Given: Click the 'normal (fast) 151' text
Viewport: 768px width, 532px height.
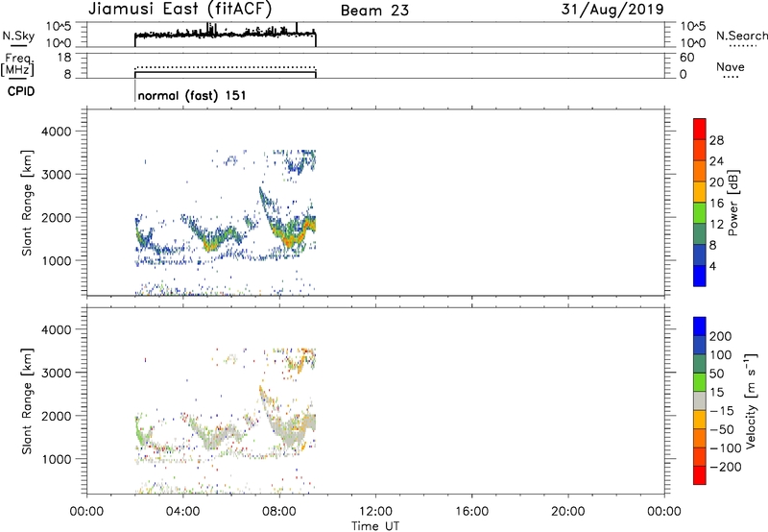Looking at the screenshot, I should (192, 95).
